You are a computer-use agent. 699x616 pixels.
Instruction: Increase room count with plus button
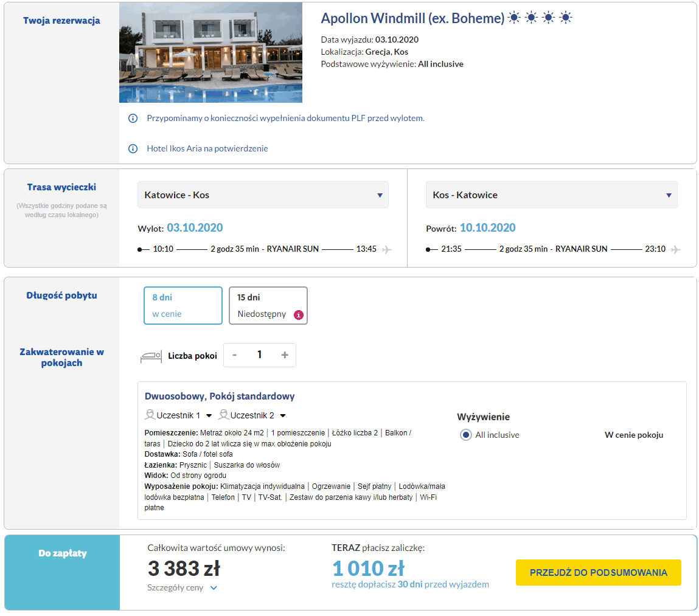pyautogui.click(x=284, y=355)
